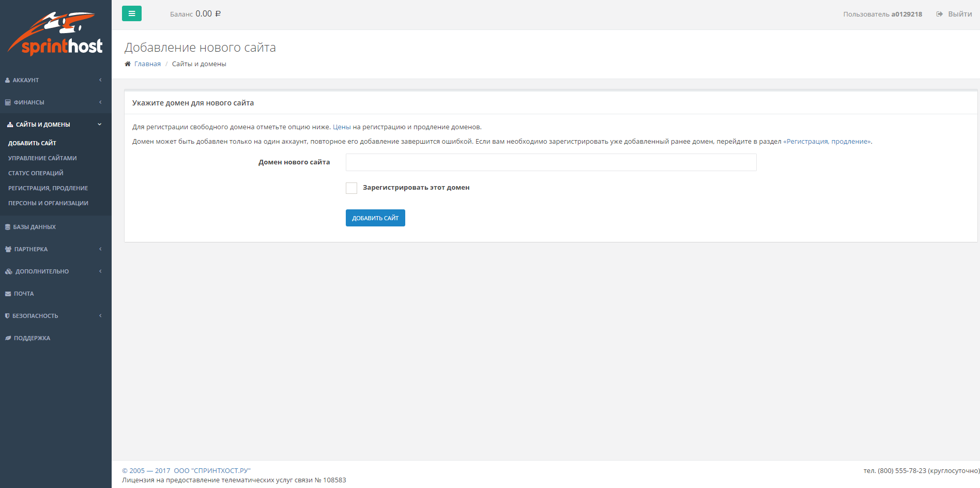The width and height of the screenshot is (980, 488).
Task: Focus the Домен нового сайта input field
Action: pos(551,162)
